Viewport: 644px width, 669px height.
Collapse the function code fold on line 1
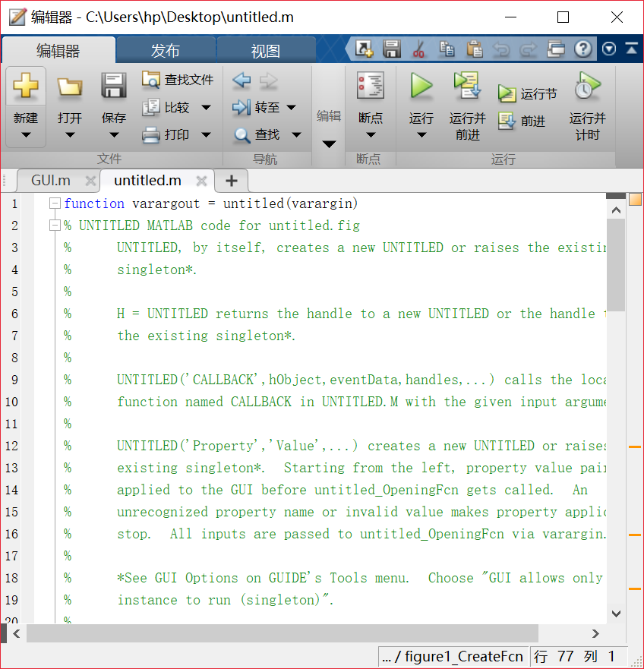tap(54, 204)
